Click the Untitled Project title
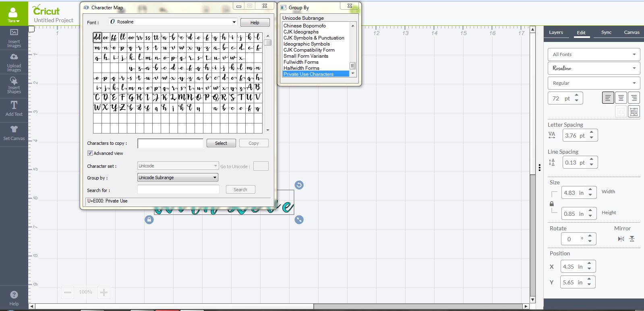This screenshot has height=311, width=644. point(54,20)
